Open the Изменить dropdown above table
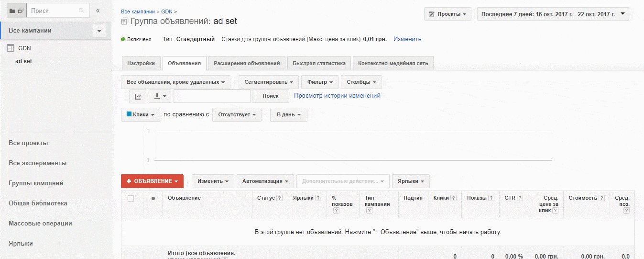644x259 pixels. coord(213,181)
